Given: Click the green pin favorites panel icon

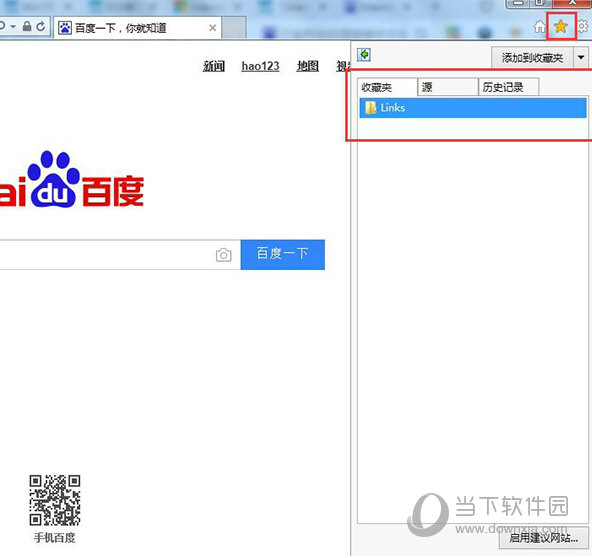Looking at the screenshot, I should pos(364,55).
